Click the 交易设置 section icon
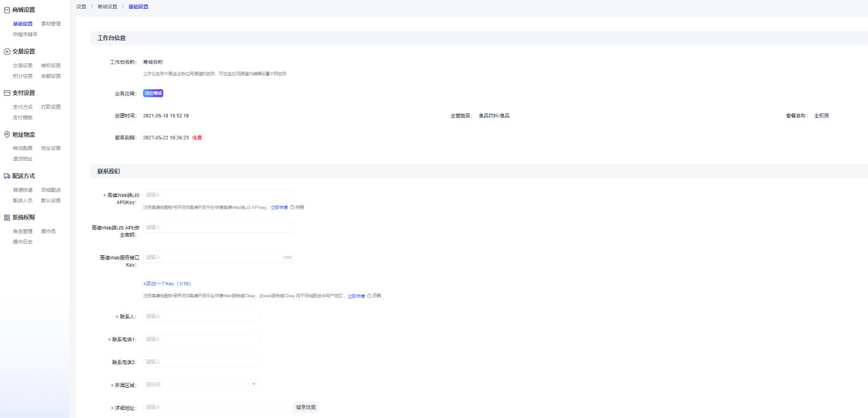This screenshot has height=418, width=868. point(7,52)
